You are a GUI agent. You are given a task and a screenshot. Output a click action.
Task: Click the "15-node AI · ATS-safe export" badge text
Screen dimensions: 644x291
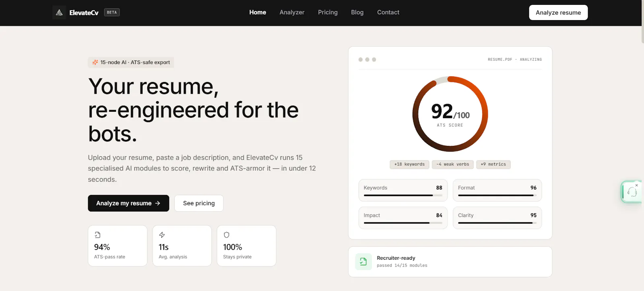click(135, 62)
